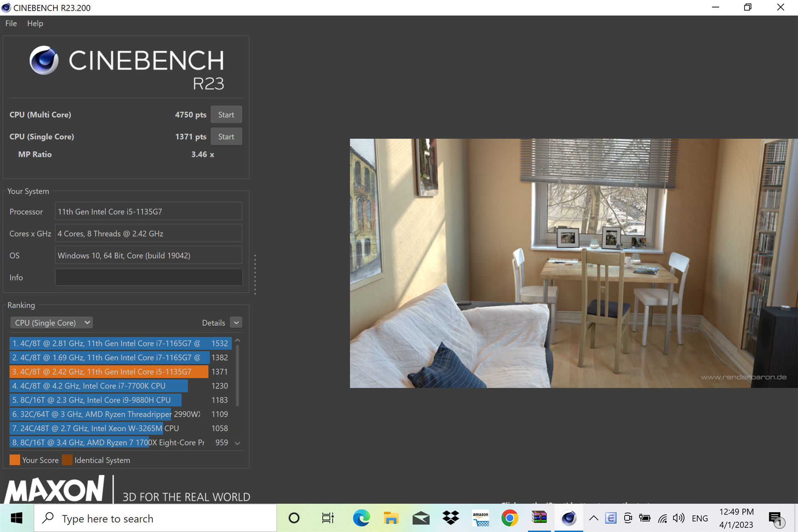Click the Cinebench title bar app icon
798x532 pixels.
tap(6, 7)
